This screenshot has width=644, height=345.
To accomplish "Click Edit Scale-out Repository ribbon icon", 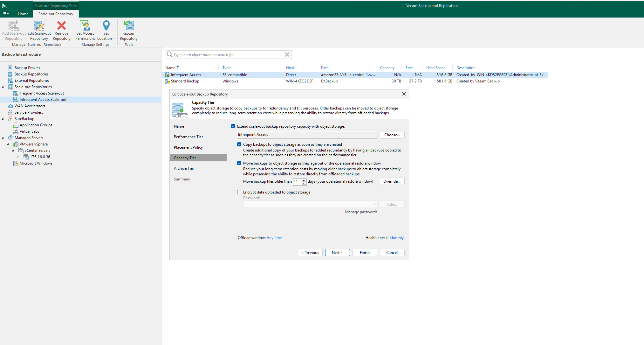I will 39,25.
